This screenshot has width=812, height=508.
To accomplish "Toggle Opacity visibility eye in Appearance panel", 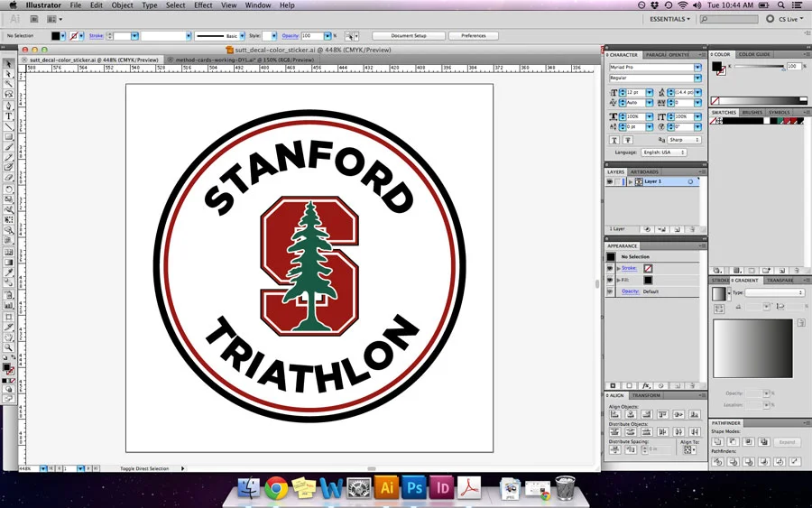I will tap(610, 291).
